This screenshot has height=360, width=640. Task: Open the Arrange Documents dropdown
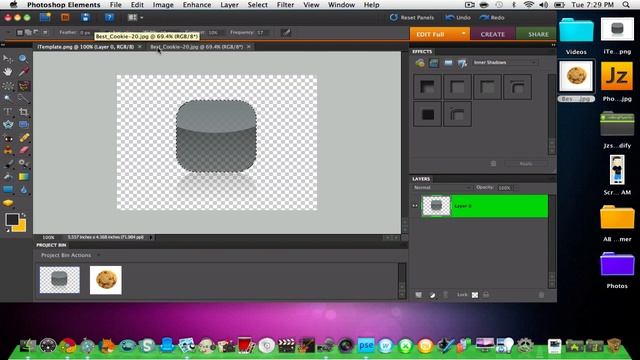[135, 18]
